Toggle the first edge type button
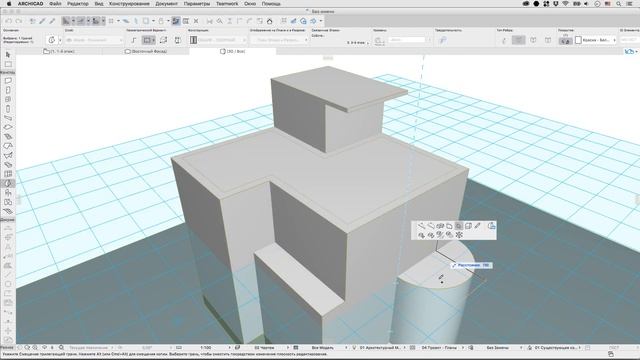The height and width of the screenshot is (360, 640). (504, 40)
